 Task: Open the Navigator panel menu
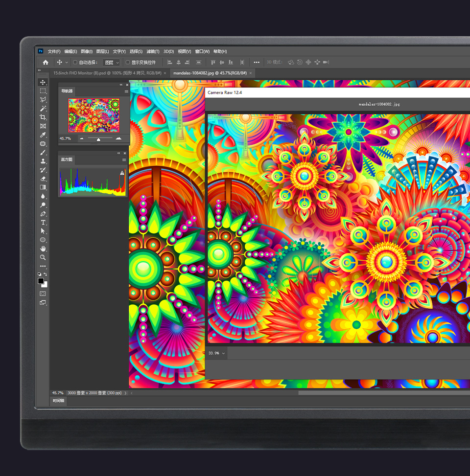click(126, 91)
